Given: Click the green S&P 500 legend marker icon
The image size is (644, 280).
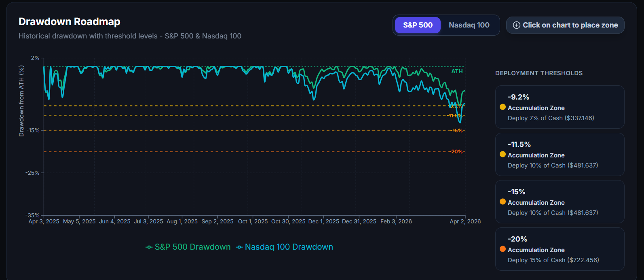Looking at the screenshot, I should 149,247.
